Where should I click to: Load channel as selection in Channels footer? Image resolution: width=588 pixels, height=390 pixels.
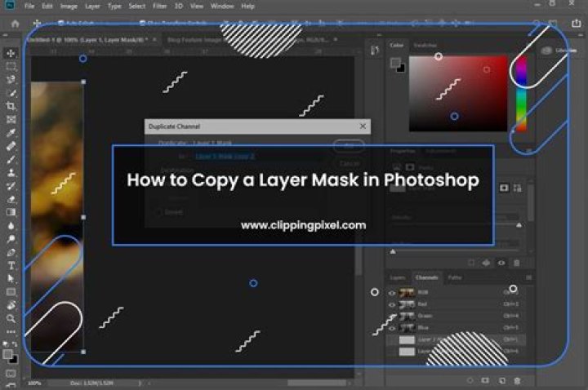[470, 380]
